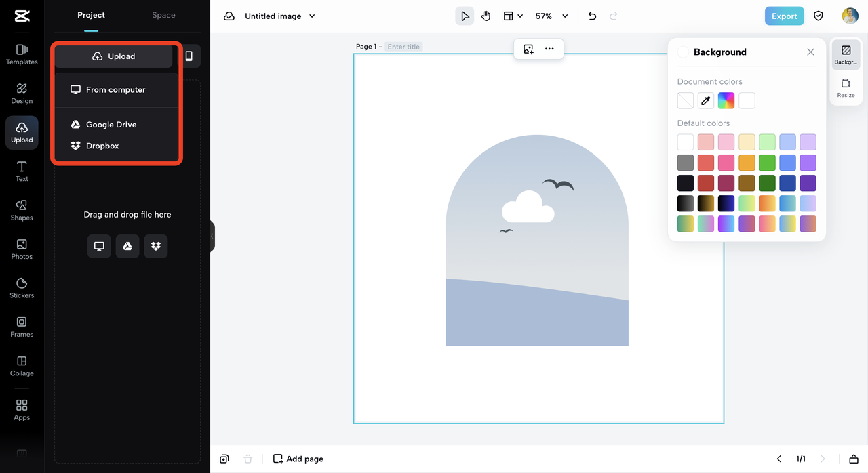868x473 pixels.
Task: Click the white cloud in the illustration
Action: coord(528,207)
